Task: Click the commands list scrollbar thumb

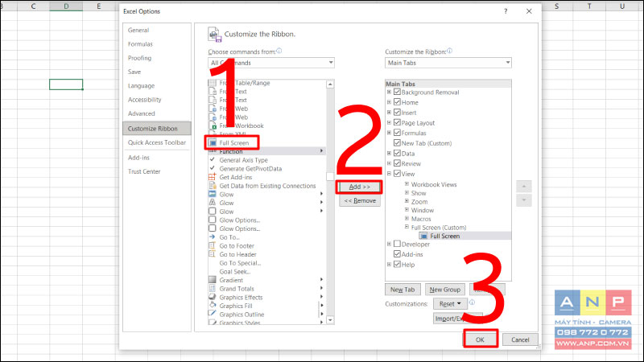Action: [330, 176]
